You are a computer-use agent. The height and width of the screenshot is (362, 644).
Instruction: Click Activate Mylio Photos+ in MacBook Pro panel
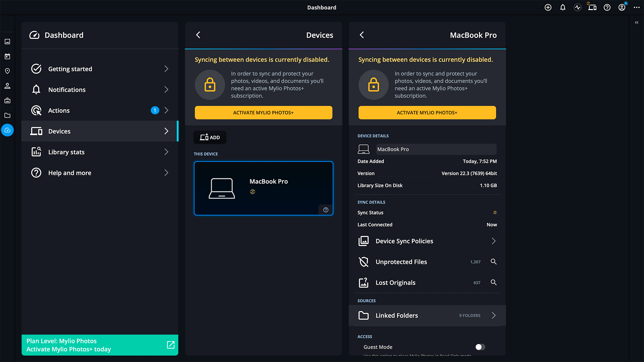427,113
